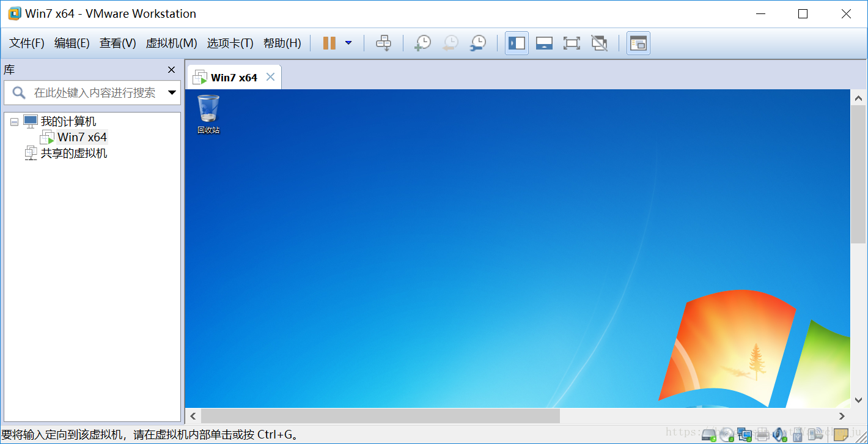Viewport: 868px width, 444px height.
Task: Click the vertical scrollbar up arrow
Action: click(858, 98)
